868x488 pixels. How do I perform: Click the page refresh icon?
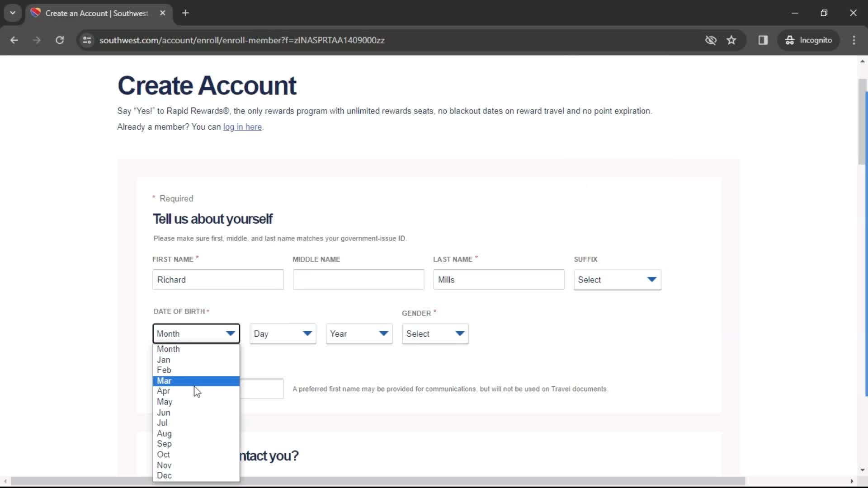[x=59, y=40]
